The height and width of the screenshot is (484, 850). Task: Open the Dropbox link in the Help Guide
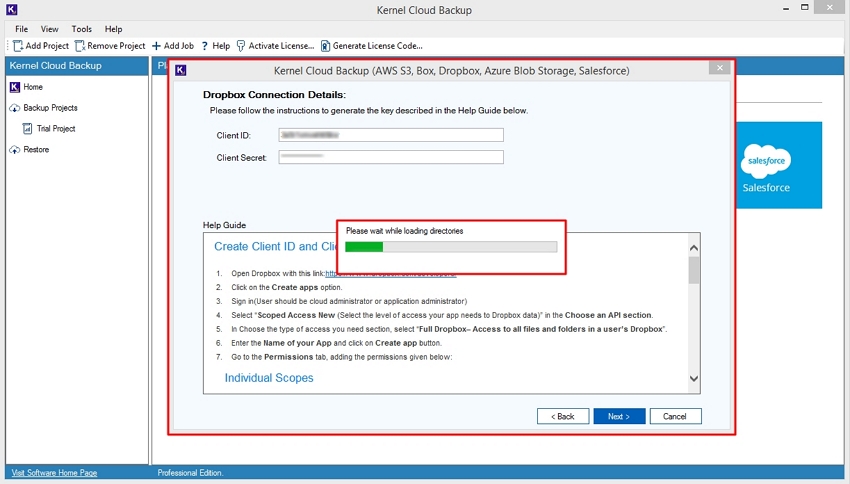click(x=390, y=274)
